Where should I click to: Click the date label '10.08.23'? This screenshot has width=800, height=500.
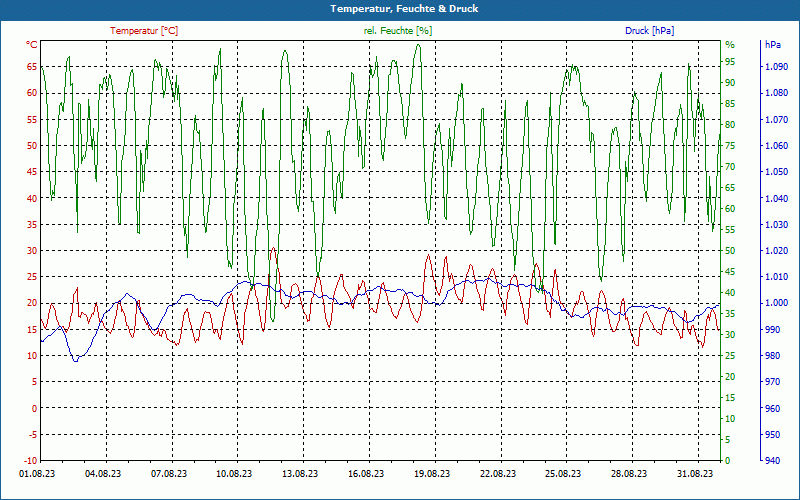(234, 473)
